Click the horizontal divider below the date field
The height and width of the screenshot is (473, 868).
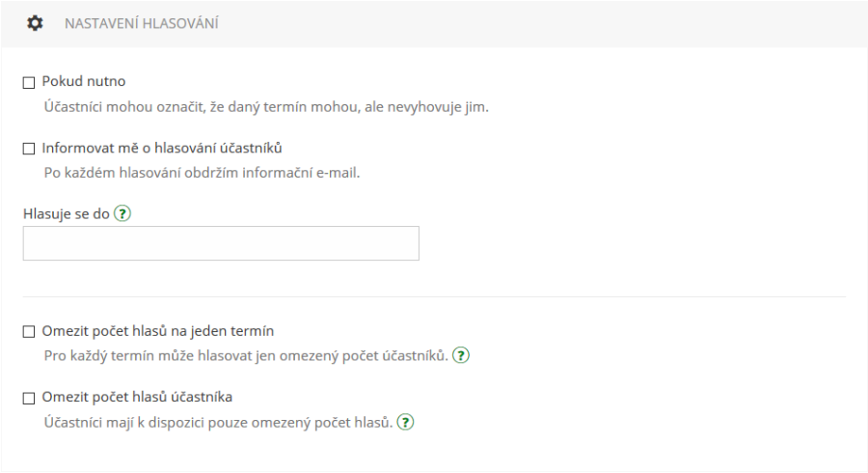point(434,297)
